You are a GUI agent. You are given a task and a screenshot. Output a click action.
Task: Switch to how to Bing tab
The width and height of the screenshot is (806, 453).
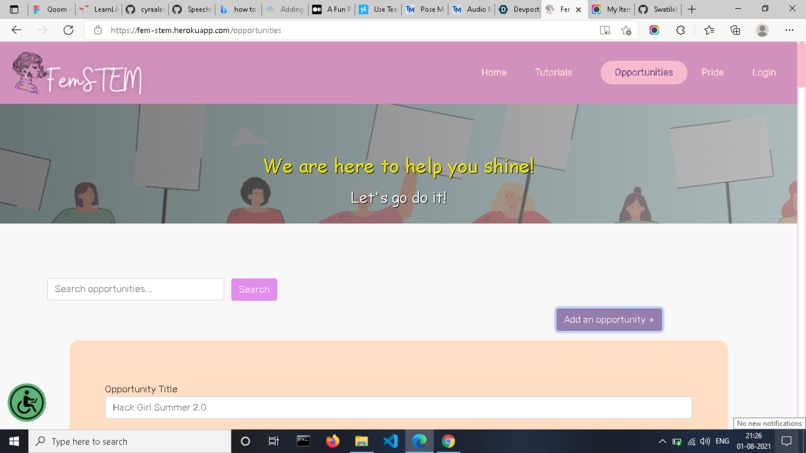click(239, 9)
